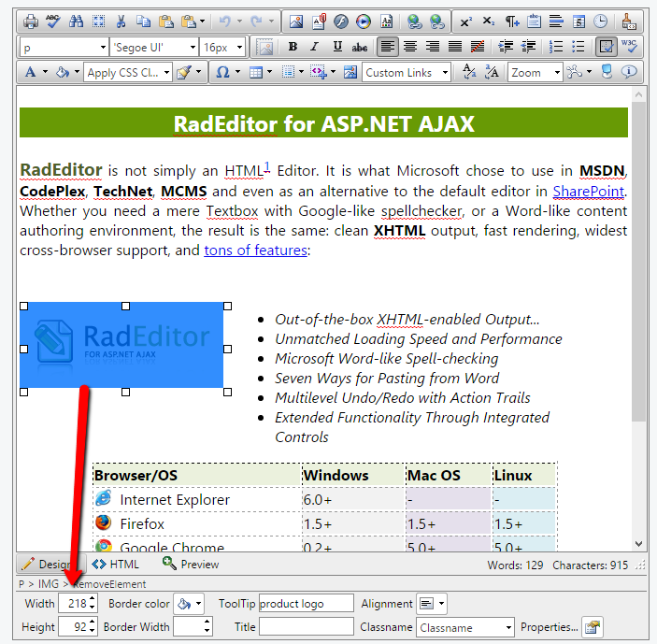Switch to Preview mode tab
657x644 pixels.
point(191,564)
